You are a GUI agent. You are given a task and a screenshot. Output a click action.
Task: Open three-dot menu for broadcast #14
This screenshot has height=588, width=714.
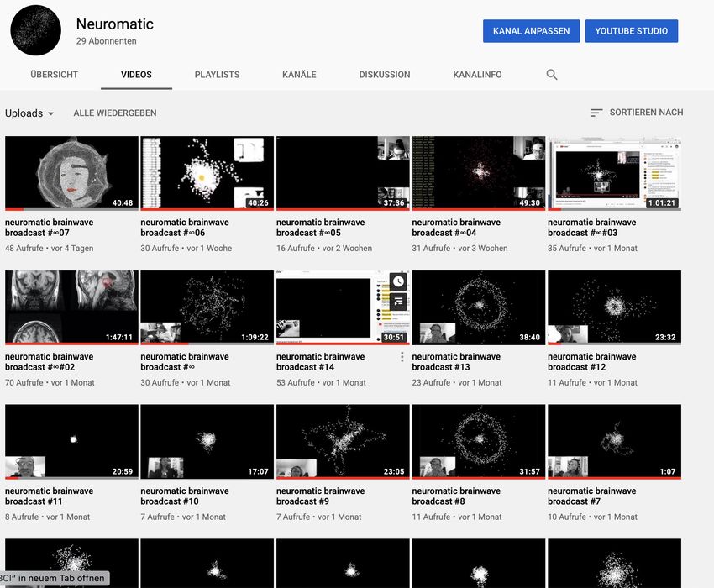click(402, 357)
